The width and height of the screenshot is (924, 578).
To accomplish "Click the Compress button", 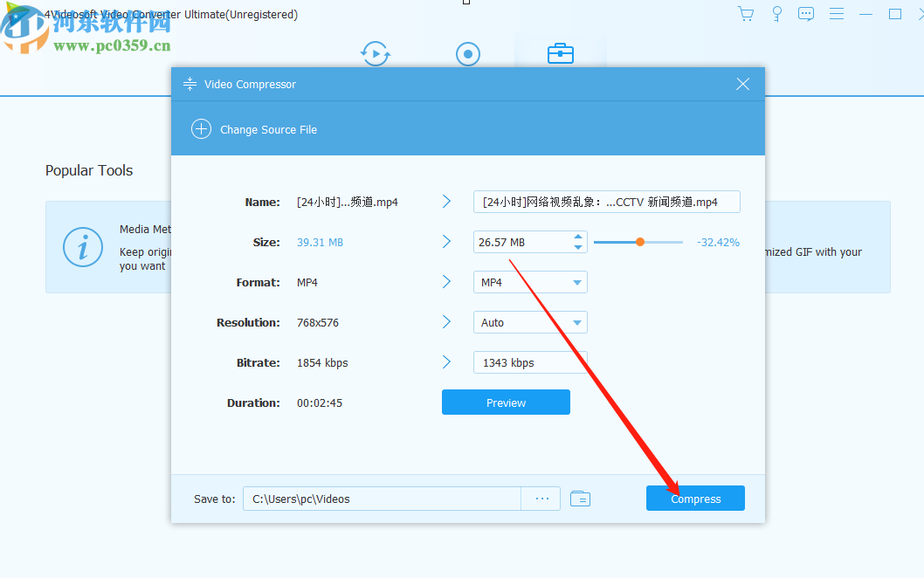I will pyautogui.click(x=694, y=498).
